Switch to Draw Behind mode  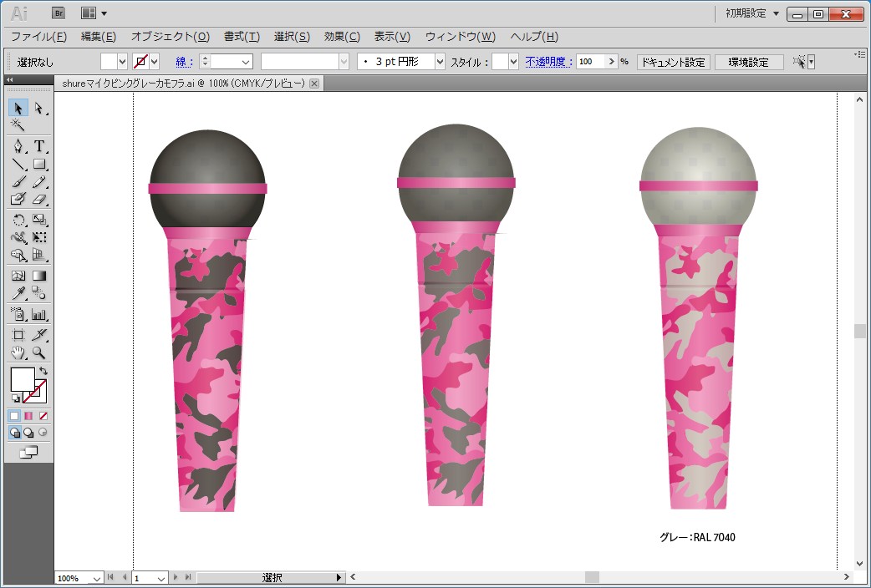point(29,433)
